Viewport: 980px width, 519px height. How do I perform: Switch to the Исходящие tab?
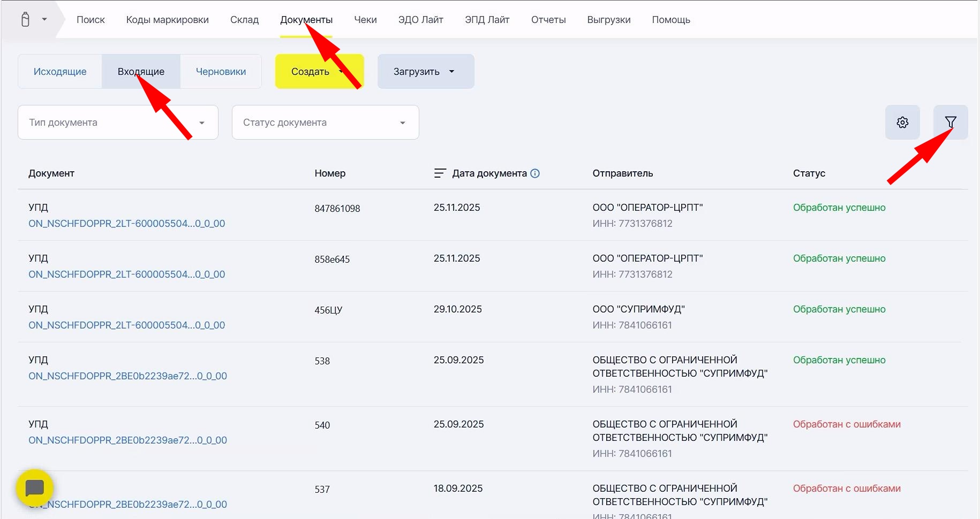click(x=60, y=72)
